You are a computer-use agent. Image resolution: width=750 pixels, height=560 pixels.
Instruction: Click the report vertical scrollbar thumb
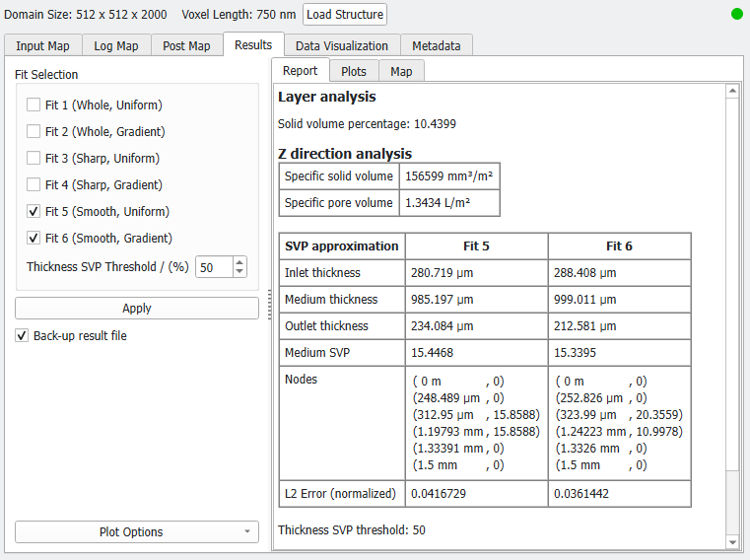point(732,284)
